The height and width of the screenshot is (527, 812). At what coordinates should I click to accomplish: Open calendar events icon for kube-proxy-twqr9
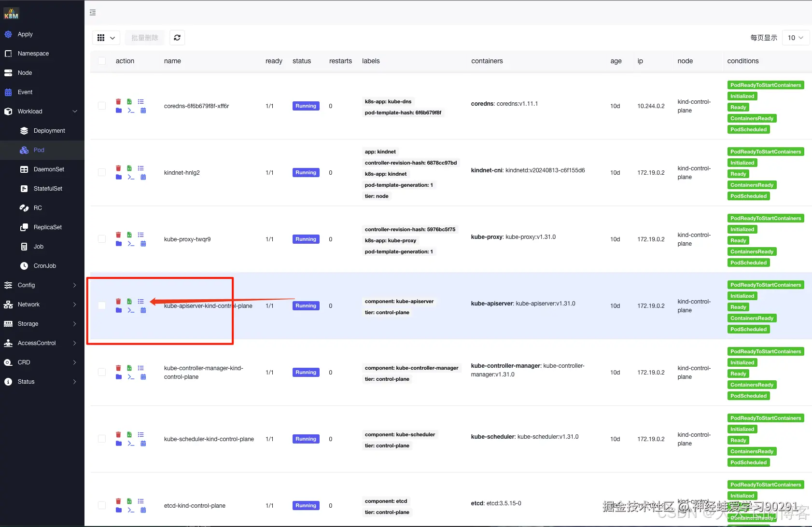click(143, 244)
